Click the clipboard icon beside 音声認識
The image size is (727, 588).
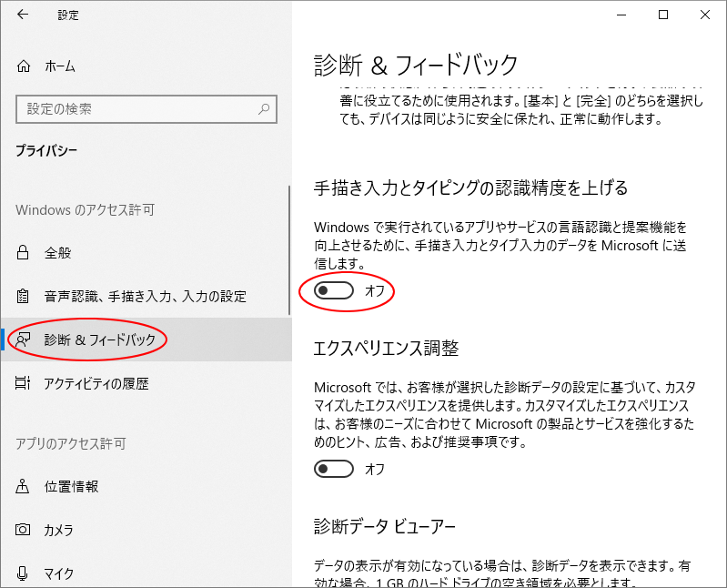click(23, 296)
